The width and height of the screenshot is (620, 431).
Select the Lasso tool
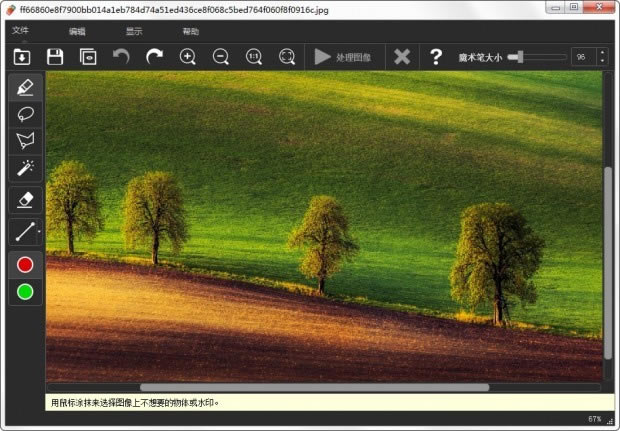click(x=25, y=114)
